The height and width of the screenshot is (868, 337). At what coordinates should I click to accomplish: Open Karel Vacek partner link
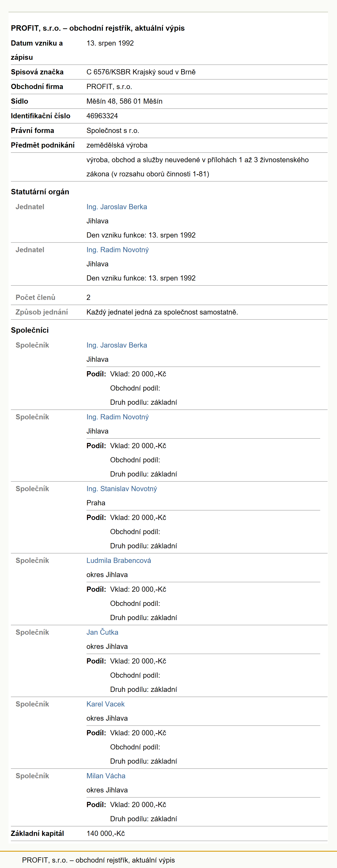click(106, 704)
